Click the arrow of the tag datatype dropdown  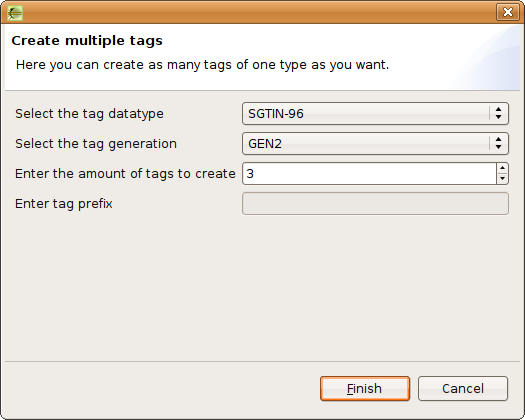click(x=498, y=114)
